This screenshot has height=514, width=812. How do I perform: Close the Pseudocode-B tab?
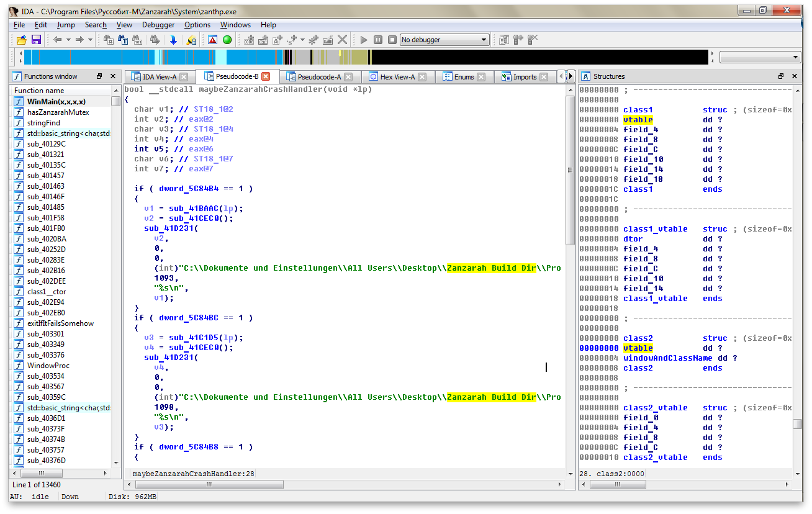click(x=266, y=76)
